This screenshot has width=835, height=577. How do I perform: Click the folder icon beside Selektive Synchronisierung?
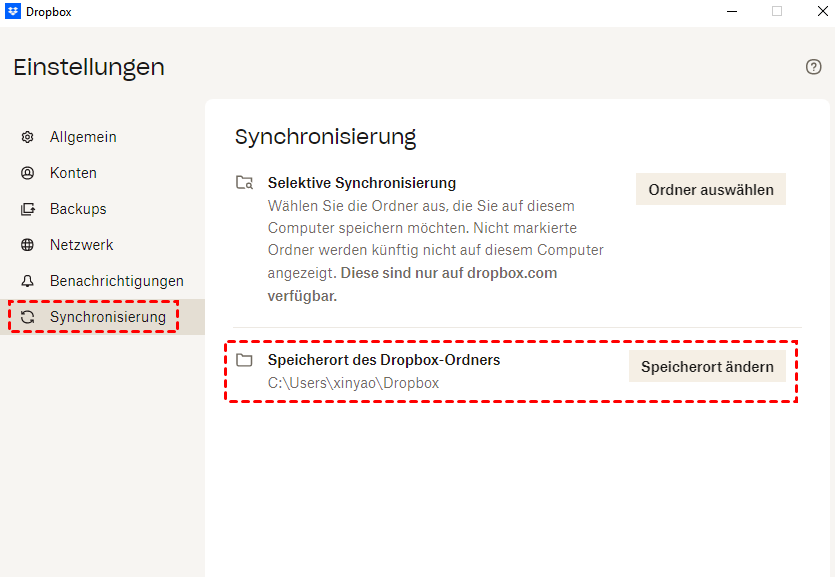coord(244,183)
